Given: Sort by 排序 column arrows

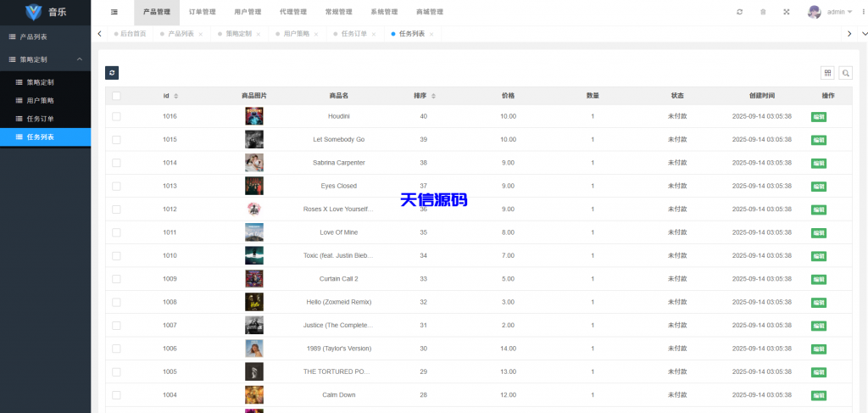Looking at the screenshot, I should (x=433, y=96).
